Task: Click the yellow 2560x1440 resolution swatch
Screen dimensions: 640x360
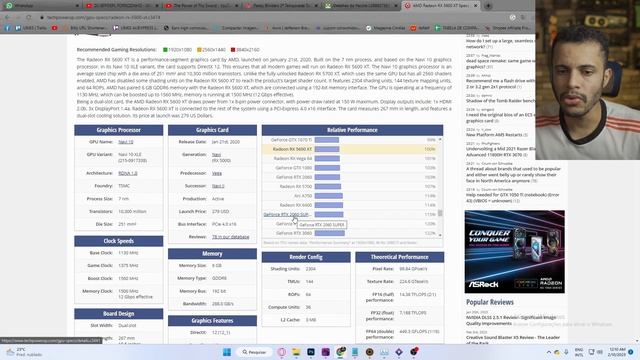Action: pyautogui.click(x=199, y=50)
